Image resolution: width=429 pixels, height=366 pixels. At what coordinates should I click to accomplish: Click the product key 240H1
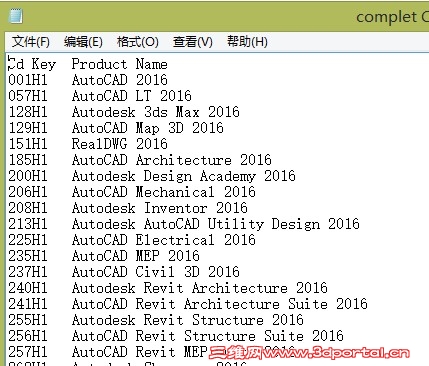click(28, 288)
